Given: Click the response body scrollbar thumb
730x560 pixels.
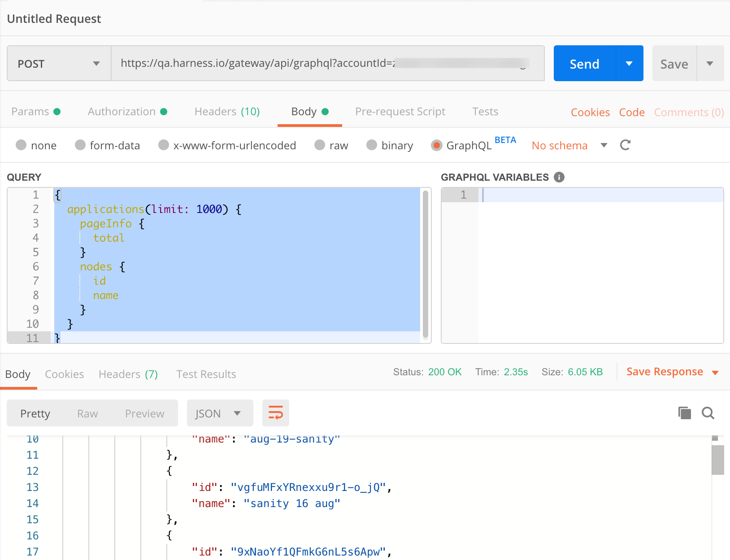Looking at the screenshot, I should (718, 459).
